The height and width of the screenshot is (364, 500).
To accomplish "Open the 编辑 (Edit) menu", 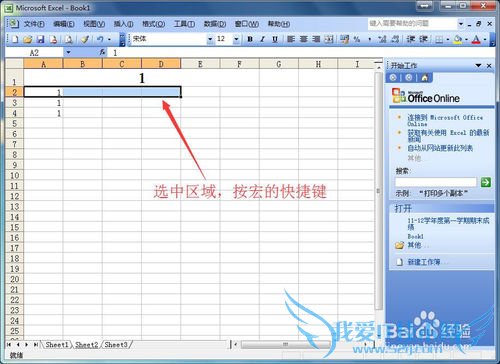I will coord(64,24).
